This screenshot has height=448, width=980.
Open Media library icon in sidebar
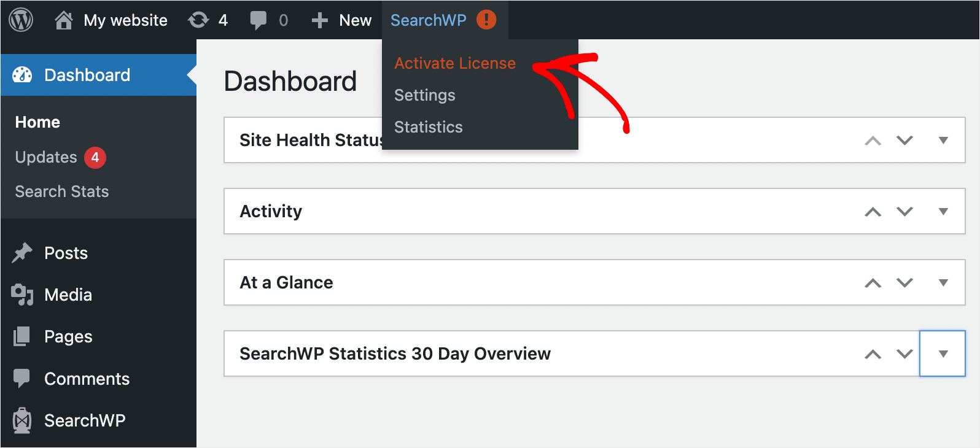22,295
